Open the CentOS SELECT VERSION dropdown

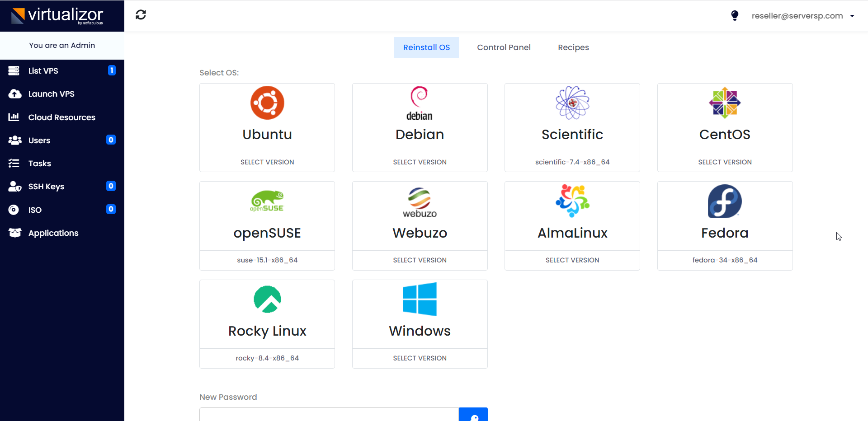(x=725, y=162)
